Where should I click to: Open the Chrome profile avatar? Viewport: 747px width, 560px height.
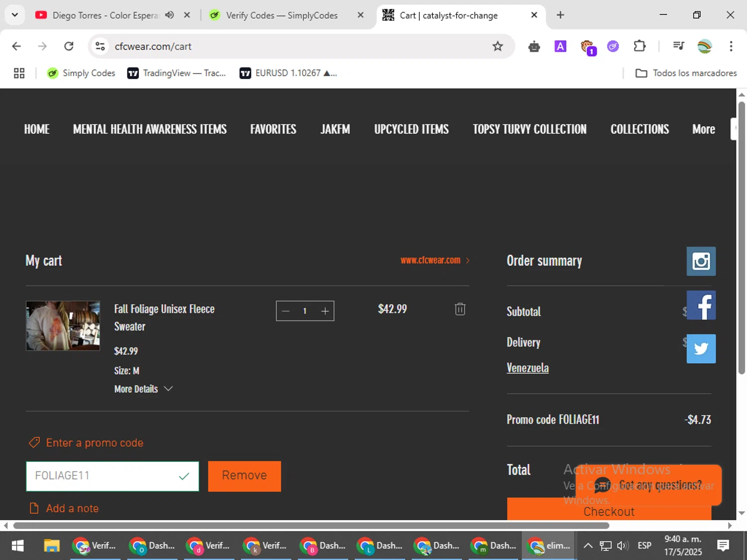pos(704,46)
